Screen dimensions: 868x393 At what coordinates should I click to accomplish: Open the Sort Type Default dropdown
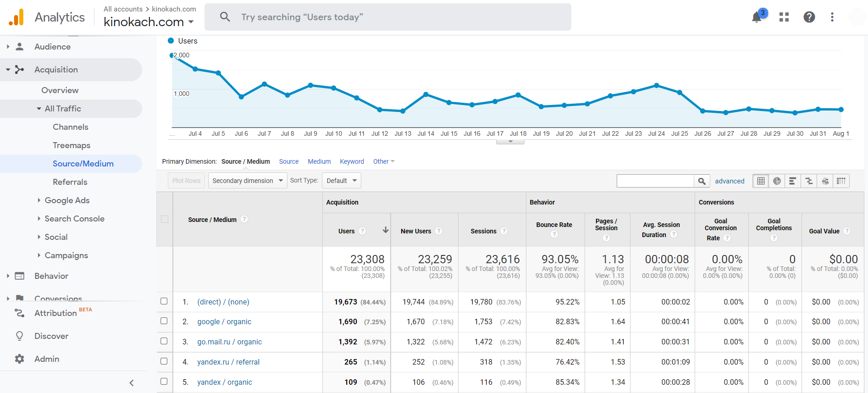pos(342,181)
